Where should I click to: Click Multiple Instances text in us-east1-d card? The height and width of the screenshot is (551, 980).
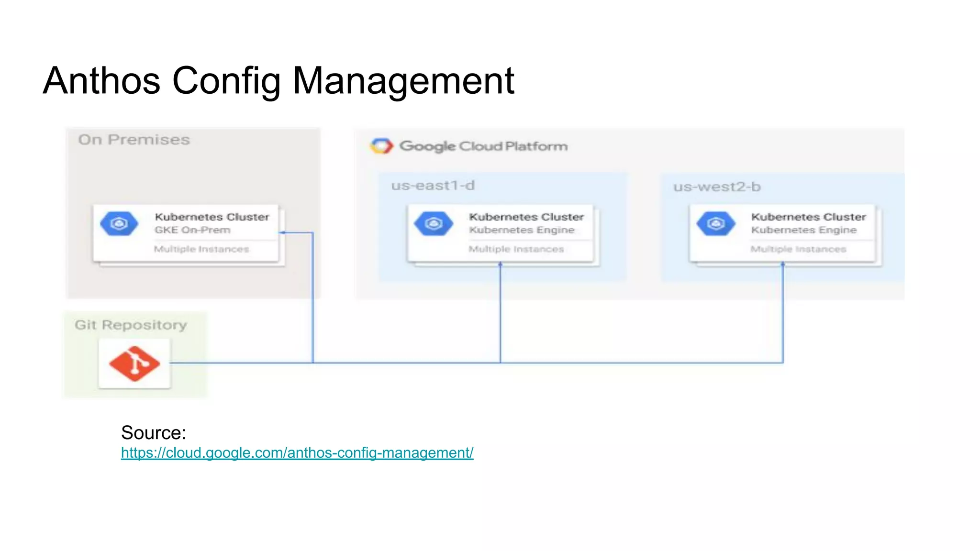[516, 249]
